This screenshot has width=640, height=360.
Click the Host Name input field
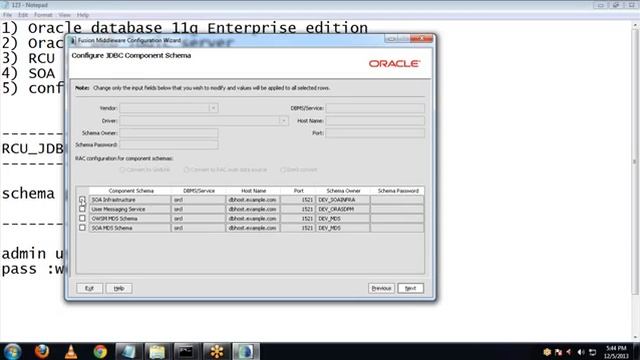[375, 121]
